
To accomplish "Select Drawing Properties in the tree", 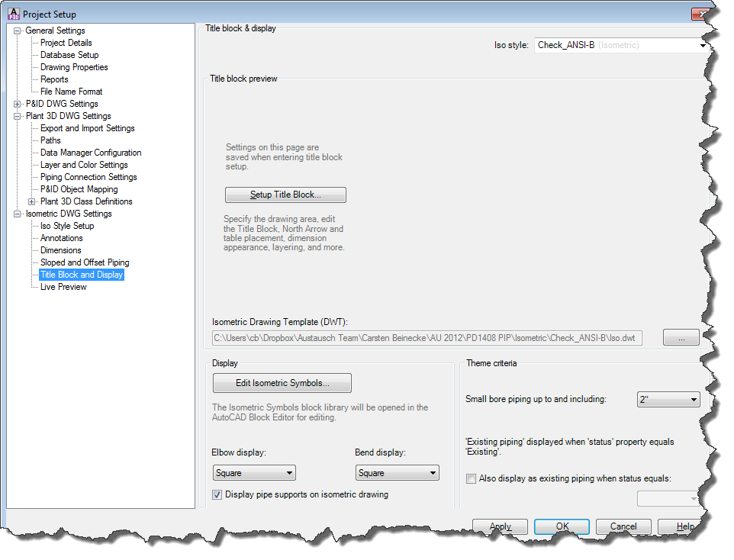I will tap(74, 67).
